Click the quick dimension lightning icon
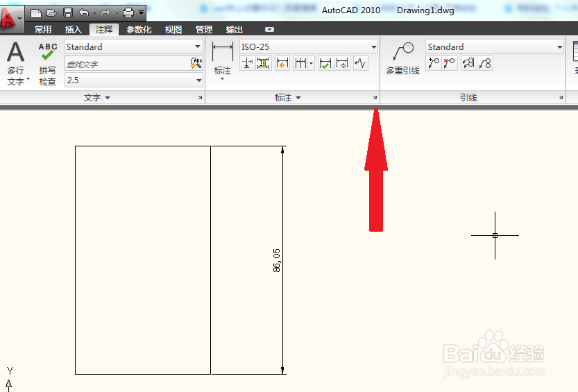The height and width of the screenshot is (392, 578). point(282,63)
